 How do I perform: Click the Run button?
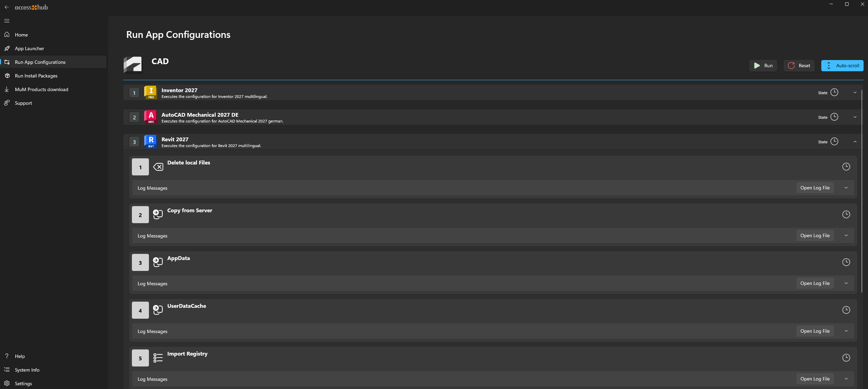pos(763,66)
